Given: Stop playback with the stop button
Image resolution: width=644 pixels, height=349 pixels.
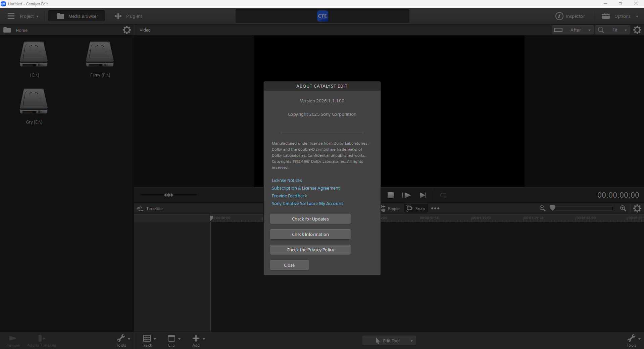Looking at the screenshot, I should [x=391, y=195].
